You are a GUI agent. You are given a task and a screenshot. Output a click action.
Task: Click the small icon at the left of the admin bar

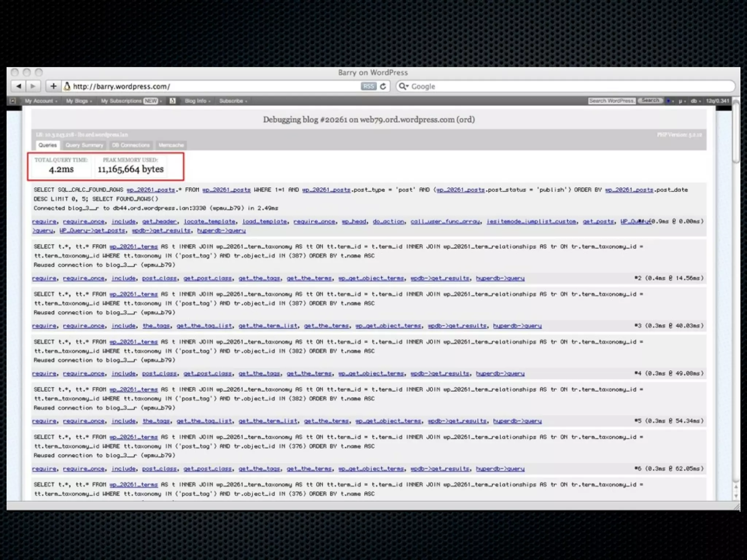pos(13,101)
